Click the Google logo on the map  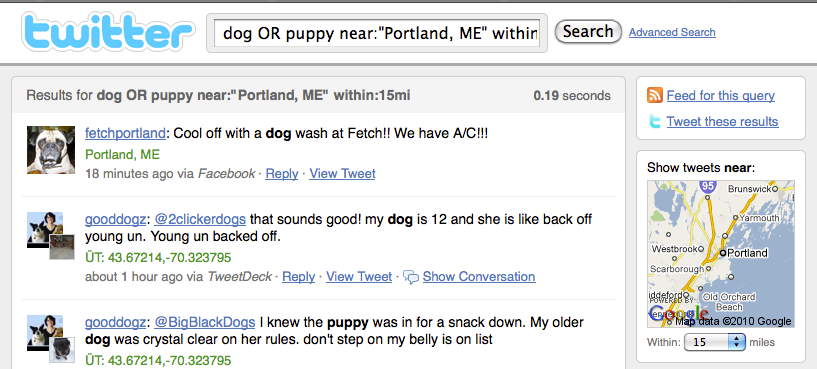678,313
